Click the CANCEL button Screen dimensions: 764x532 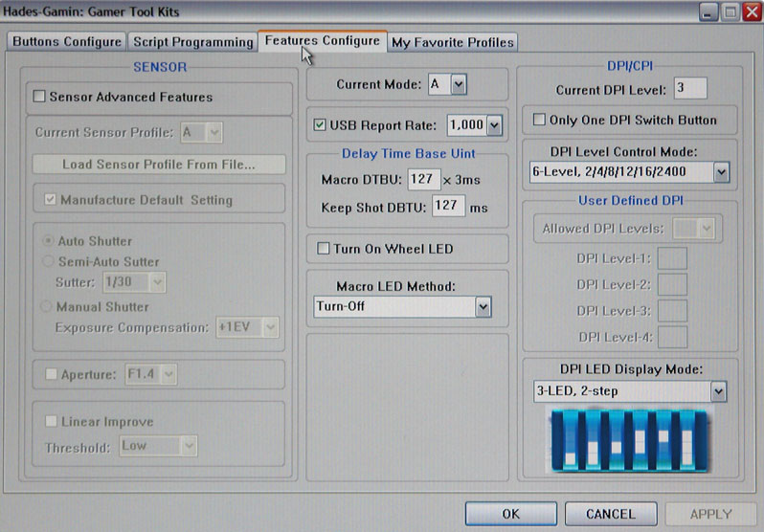(611, 514)
